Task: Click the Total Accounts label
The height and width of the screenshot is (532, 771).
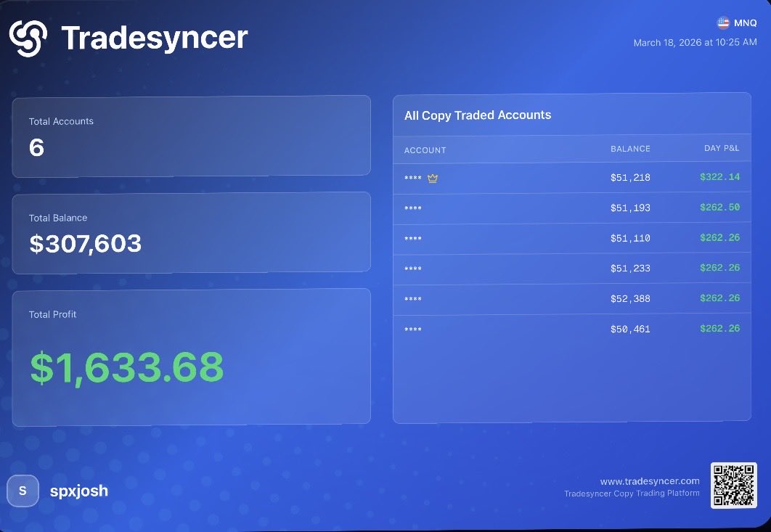Action: (x=61, y=121)
